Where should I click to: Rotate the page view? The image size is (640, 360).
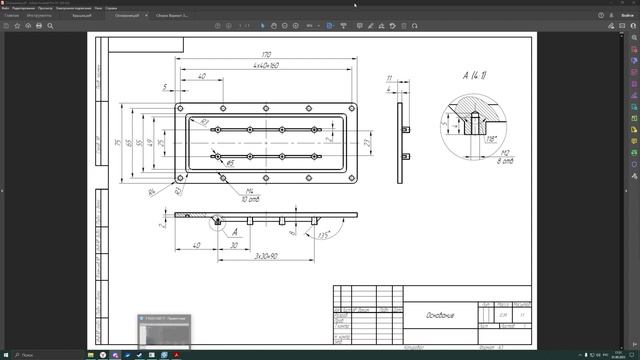(x=415, y=26)
